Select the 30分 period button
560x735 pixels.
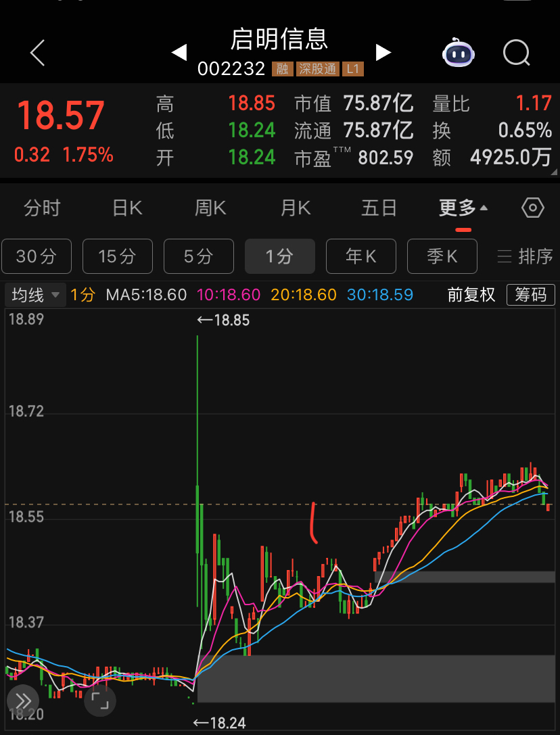click(37, 256)
